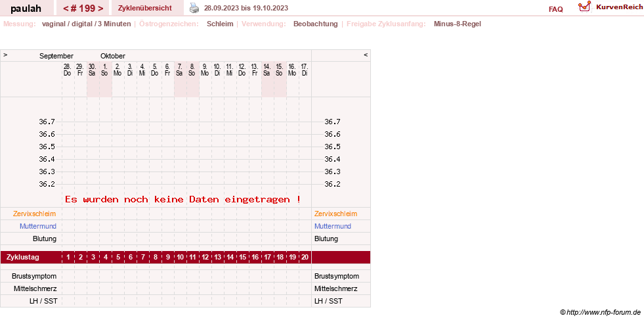Select the right Zervixschleim label
This screenshot has height=320, width=644.
(335, 214)
